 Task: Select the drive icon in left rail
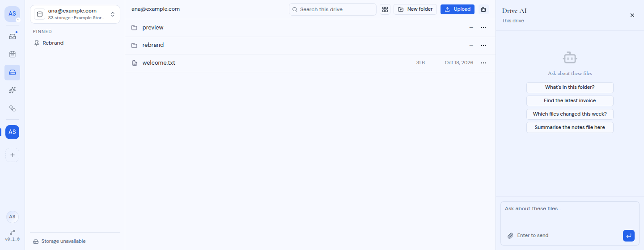[13, 72]
